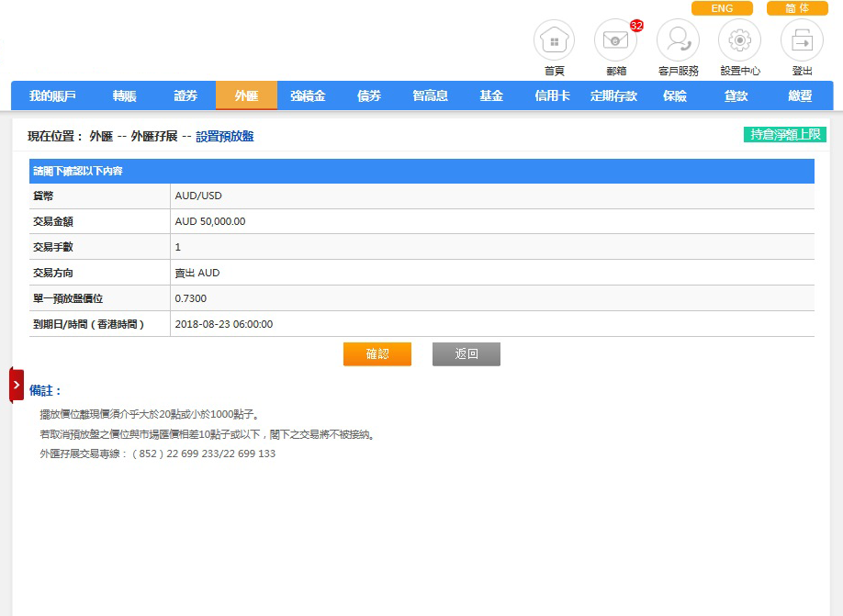Click the 設置預放盤 breadcrumb link
This screenshot has width=843, height=616.
pos(224,136)
